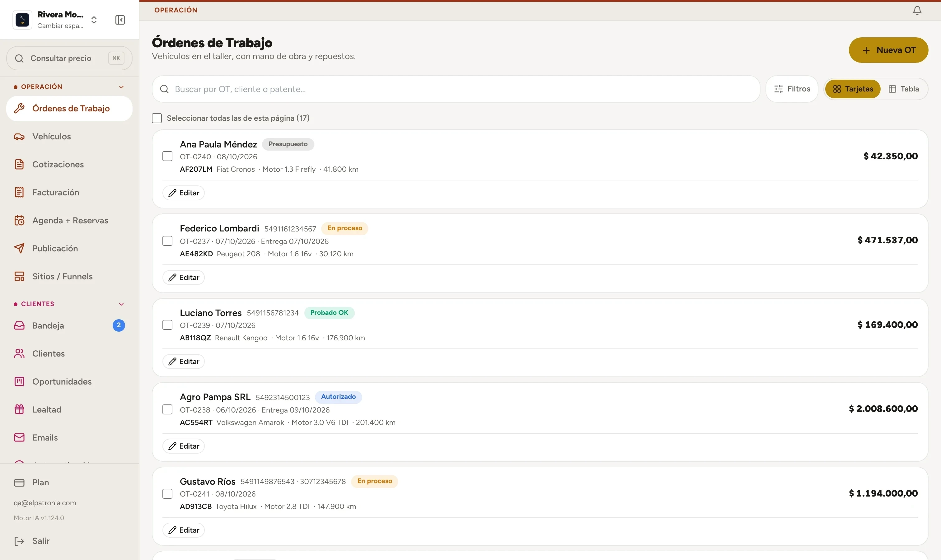This screenshot has width=941, height=560.
Task: Open Bandeja inbox in the sidebar
Action: click(69, 325)
